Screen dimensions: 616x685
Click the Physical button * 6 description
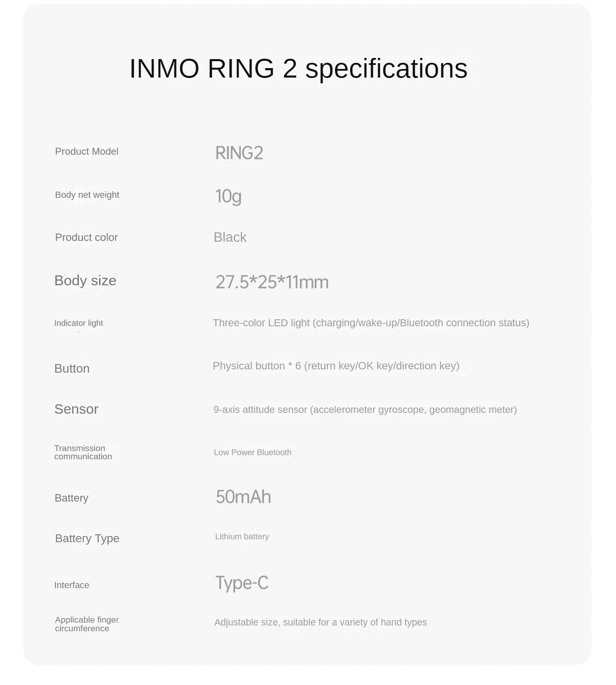point(336,366)
